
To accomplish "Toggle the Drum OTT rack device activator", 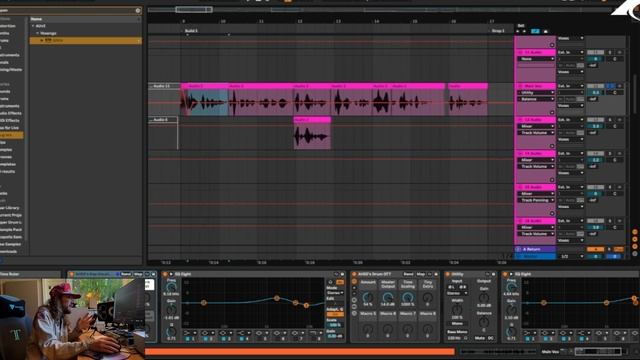I will (x=354, y=274).
